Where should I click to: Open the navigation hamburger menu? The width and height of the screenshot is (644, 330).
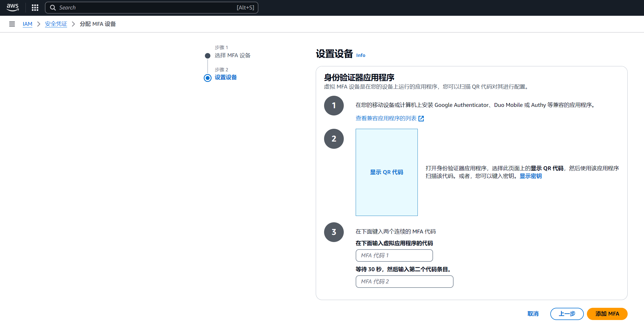(12, 24)
